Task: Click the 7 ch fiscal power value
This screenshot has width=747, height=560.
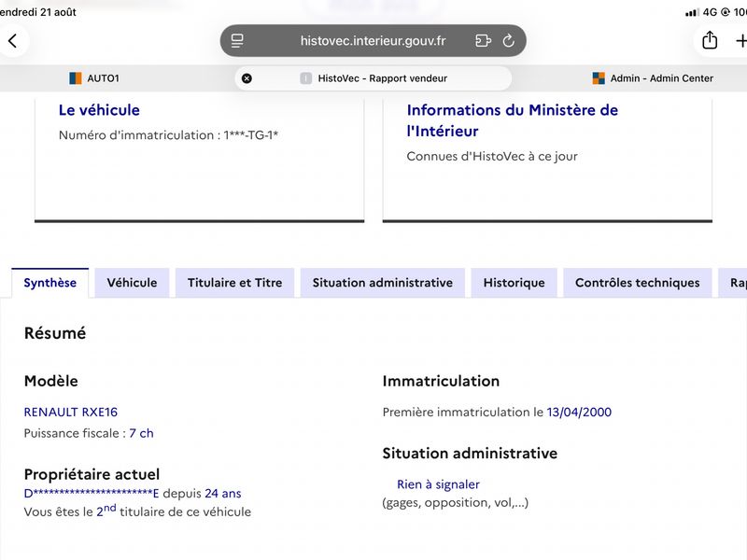Action: tap(141, 433)
